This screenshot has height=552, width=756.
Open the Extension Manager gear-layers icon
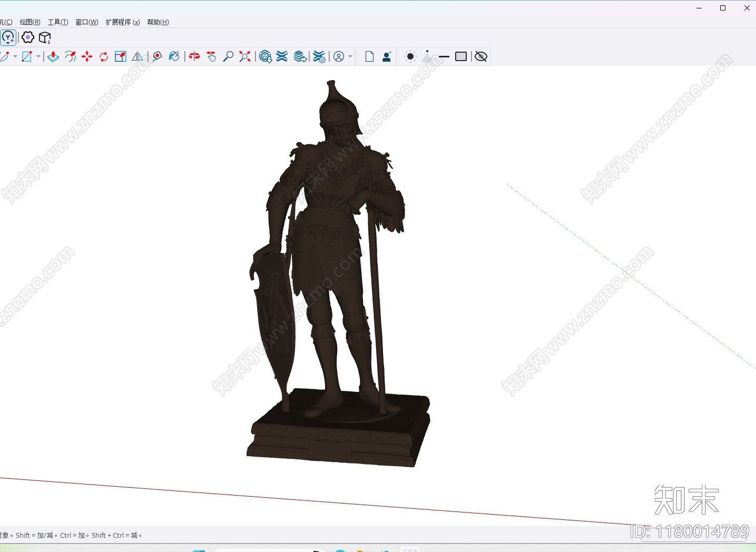(319, 56)
